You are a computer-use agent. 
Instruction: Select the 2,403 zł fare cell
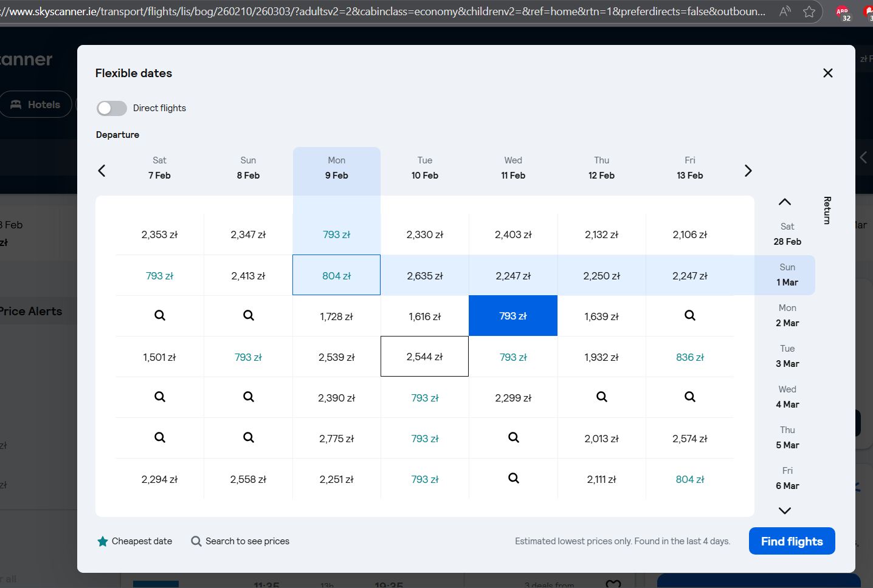[514, 234]
